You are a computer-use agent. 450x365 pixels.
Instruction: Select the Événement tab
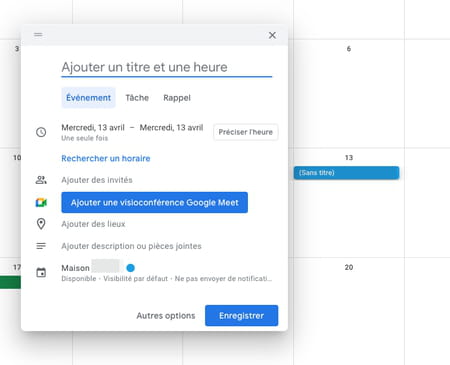[88, 98]
